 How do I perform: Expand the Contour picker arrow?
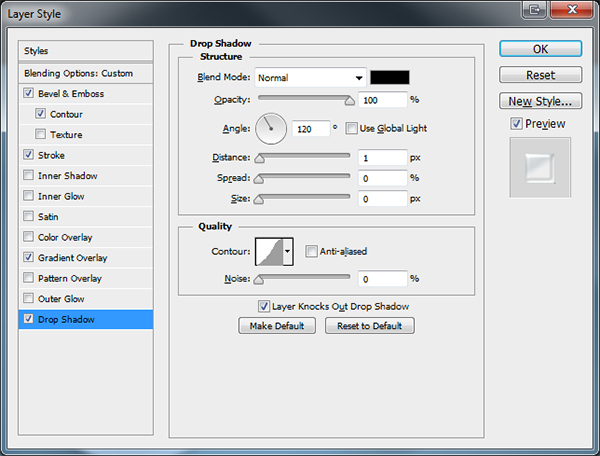288,251
